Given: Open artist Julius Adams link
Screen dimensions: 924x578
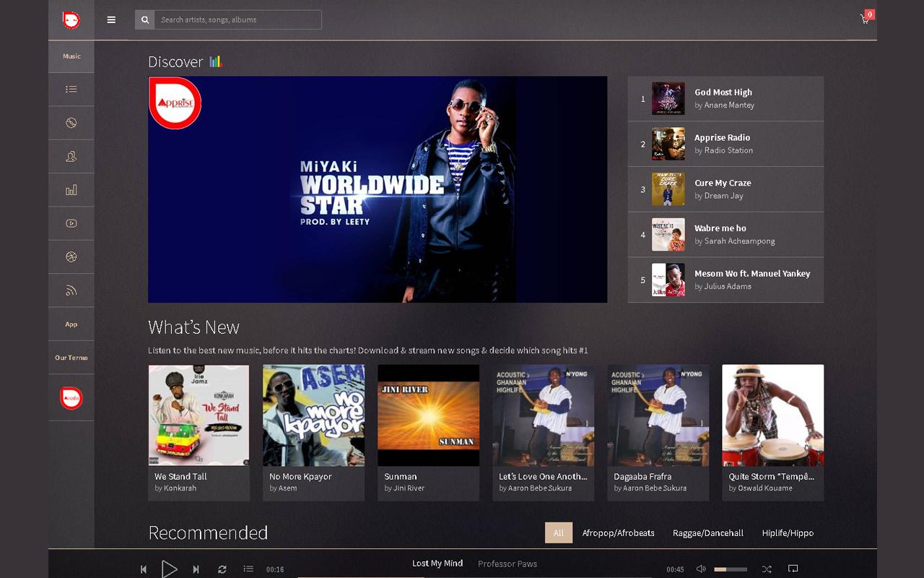Looking at the screenshot, I should [728, 287].
